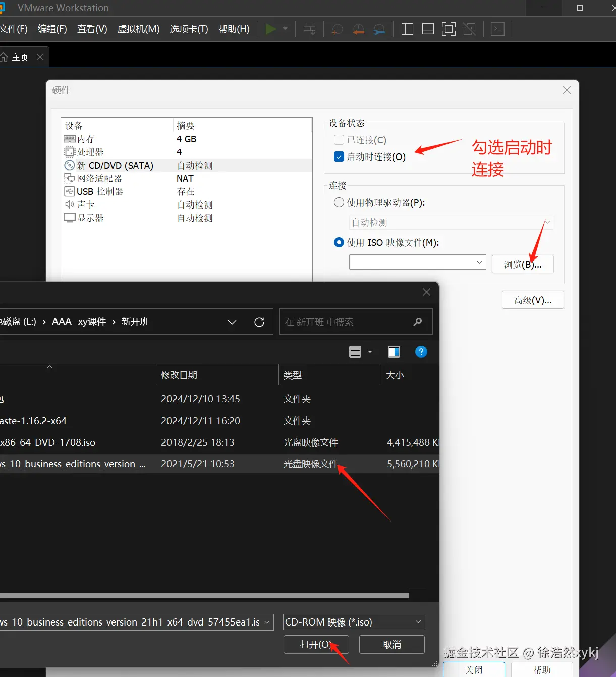The width and height of the screenshot is (616, 677).
Task: Open the dropdown arrow beside the power on button
Action: click(285, 29)
